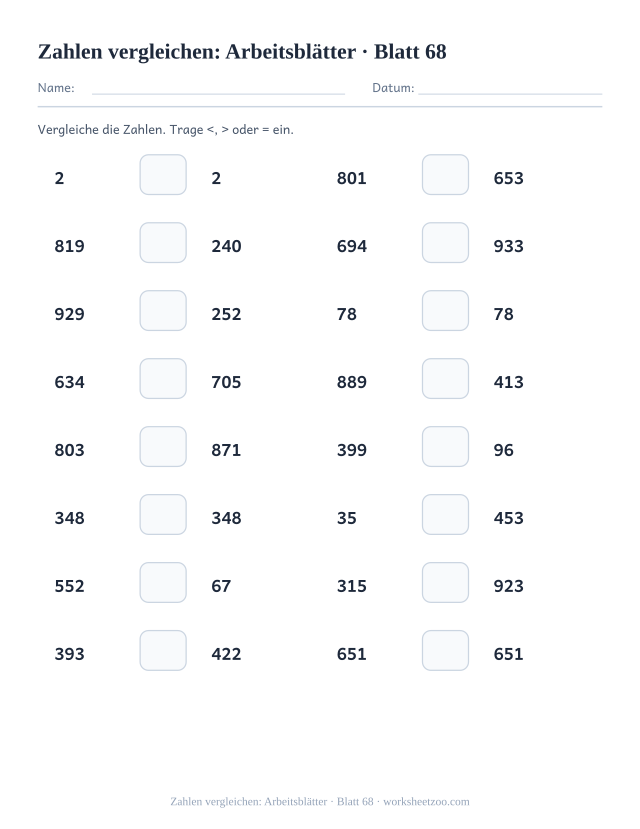The height and width of the screenshot is (829, 640).
Task: Click the worksheet title Blatt 68 heading
Action: click(x=242, y=52)
